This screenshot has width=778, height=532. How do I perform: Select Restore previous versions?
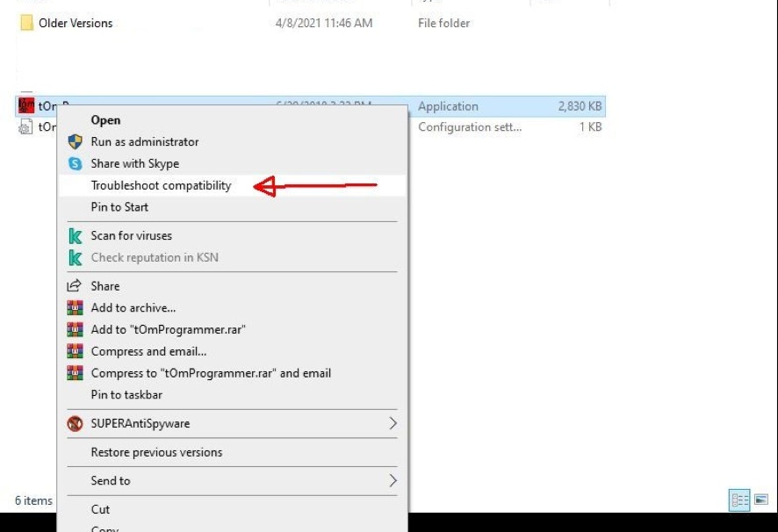[x=156, y=453]
